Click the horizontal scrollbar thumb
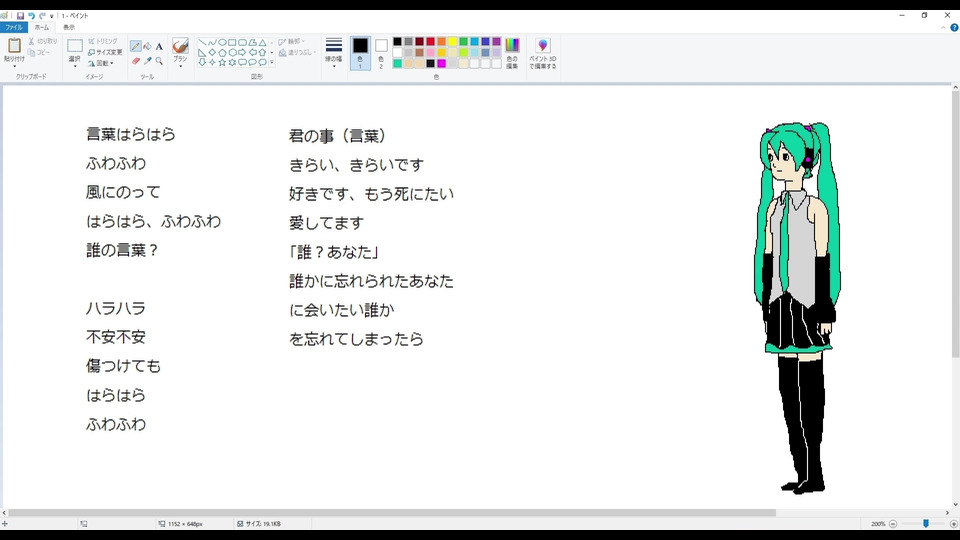This screenshot has height=540, width=960. click(392, 513)
